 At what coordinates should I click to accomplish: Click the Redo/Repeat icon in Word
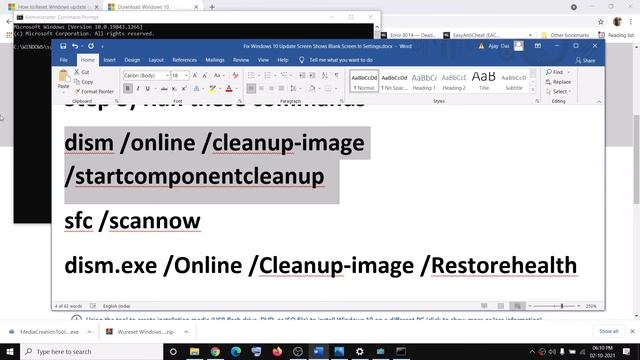(x=91, y=46)
